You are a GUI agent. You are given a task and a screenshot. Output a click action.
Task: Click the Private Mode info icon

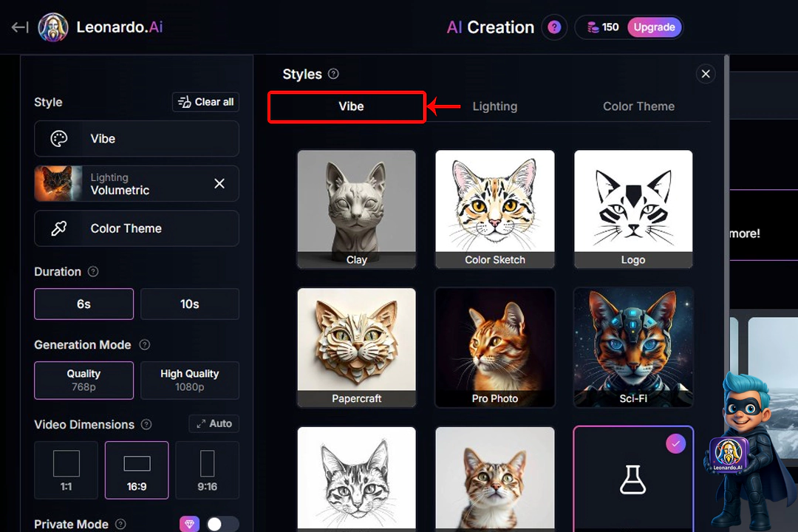[120, 525]
